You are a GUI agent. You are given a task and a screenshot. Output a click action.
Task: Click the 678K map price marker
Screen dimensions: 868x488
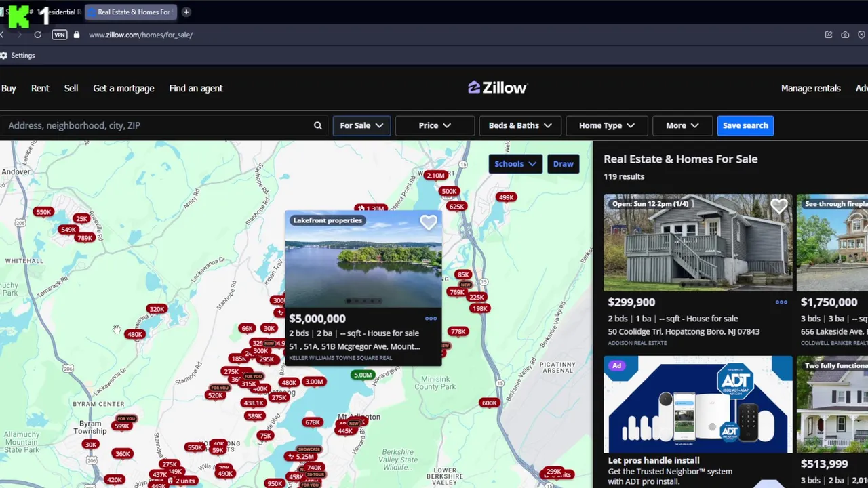[x=313, y=422]
